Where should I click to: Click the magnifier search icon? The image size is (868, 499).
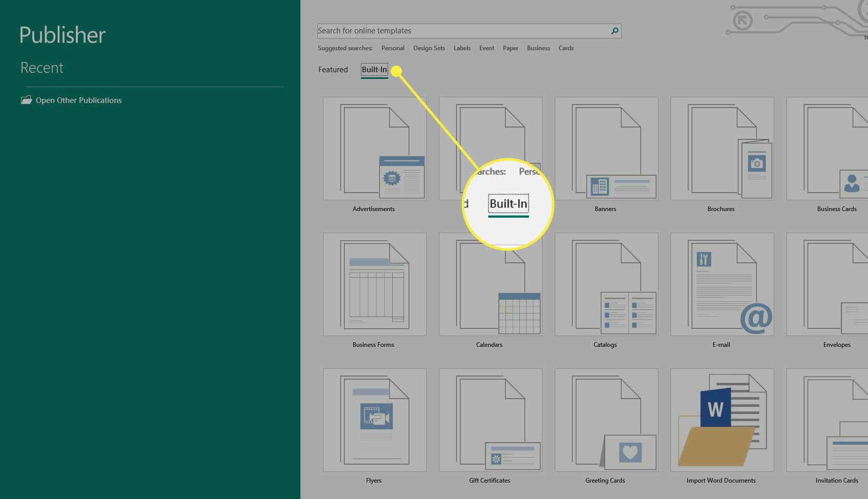(x=615, y=31)
